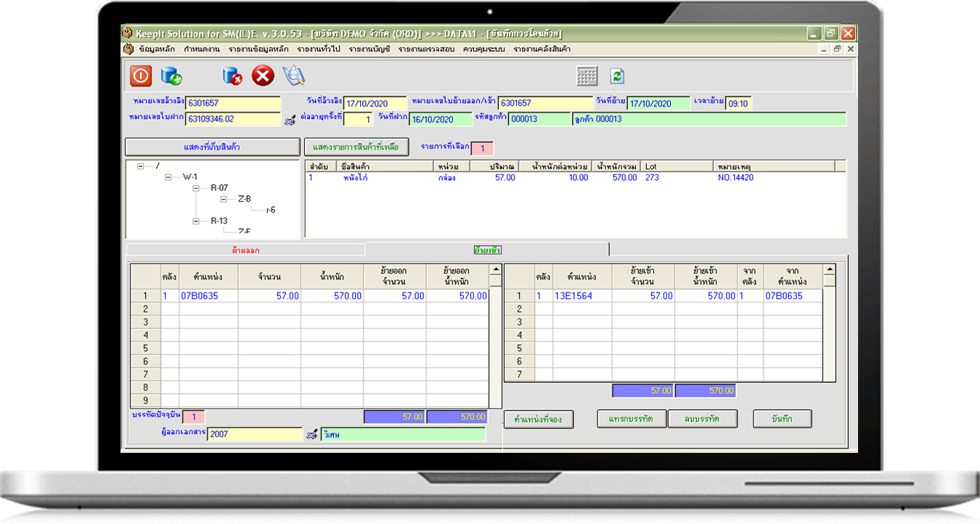Collapse the W-1 tree node
The height and width of the screenshot is (524, 980).
[x=168, y=177]
